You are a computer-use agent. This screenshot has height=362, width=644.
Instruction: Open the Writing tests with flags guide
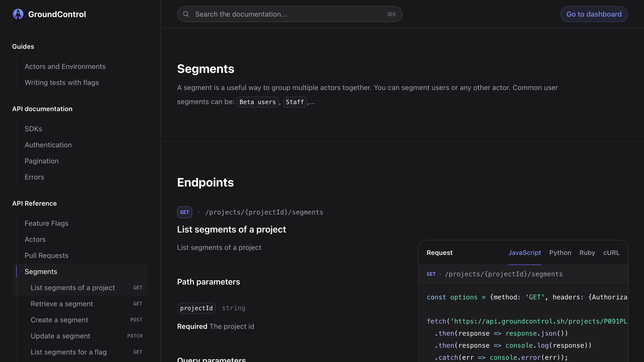[62, 82]
